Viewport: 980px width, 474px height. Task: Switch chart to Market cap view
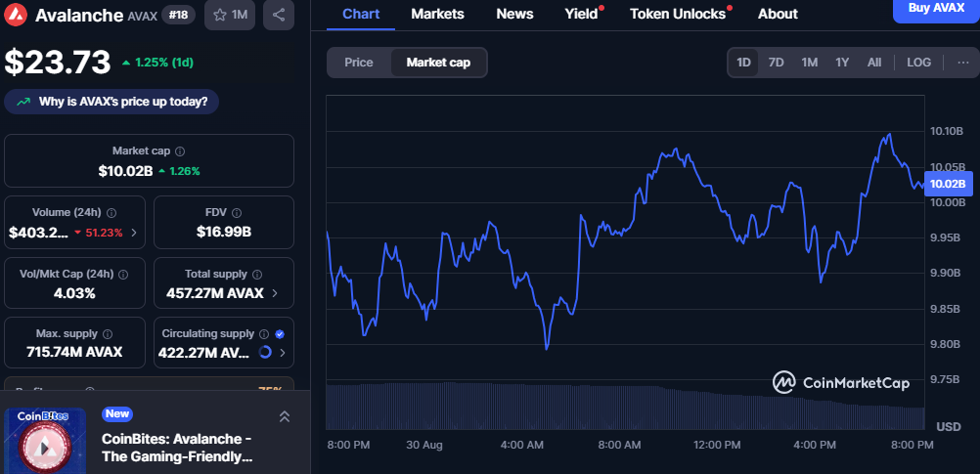point(438,63)
